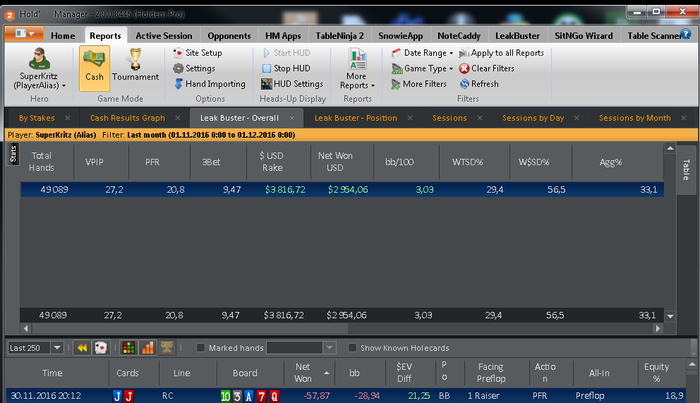700x403 pixels.
Task: Open Date Range filter dropdown
Action: (422, 53)
